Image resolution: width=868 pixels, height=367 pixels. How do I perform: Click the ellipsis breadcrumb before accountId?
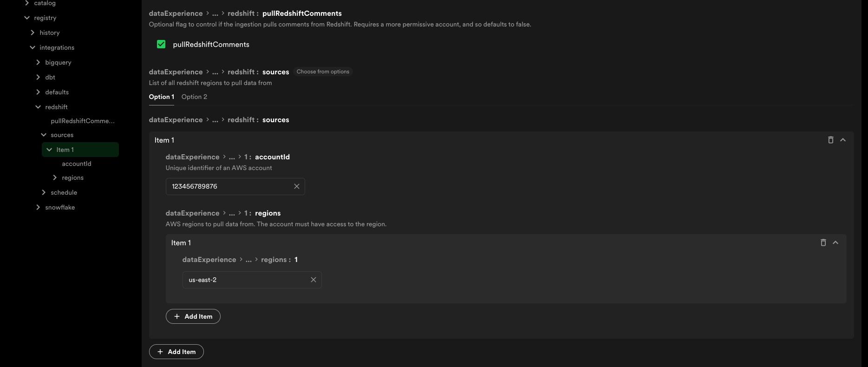[x=232, y=157]
